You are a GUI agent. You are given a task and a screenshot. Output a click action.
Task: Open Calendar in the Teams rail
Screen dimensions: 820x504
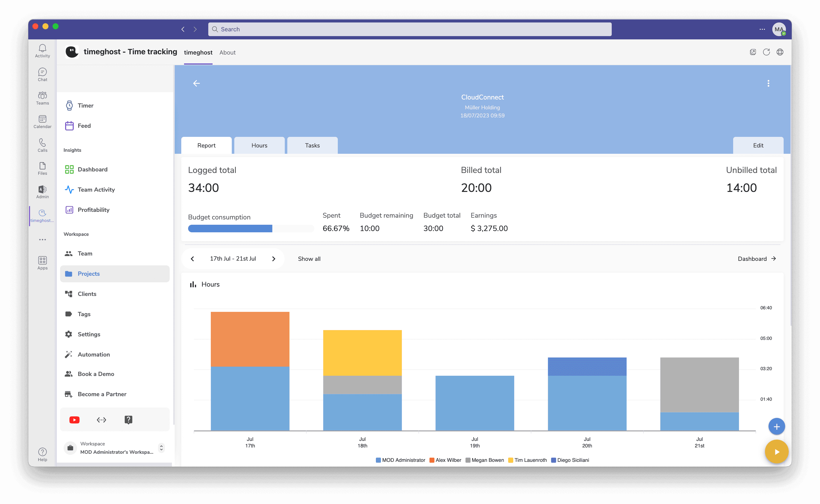click(x=42, y=122)
